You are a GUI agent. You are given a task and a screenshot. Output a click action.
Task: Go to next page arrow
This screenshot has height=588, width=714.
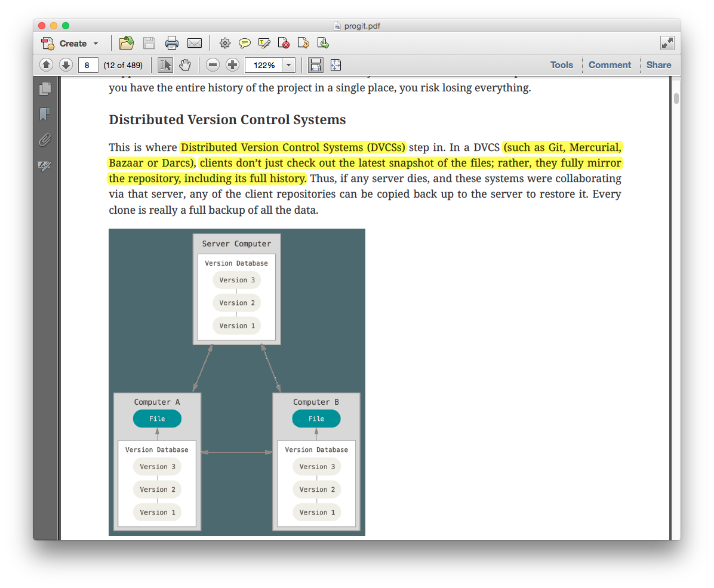[66, 65]
